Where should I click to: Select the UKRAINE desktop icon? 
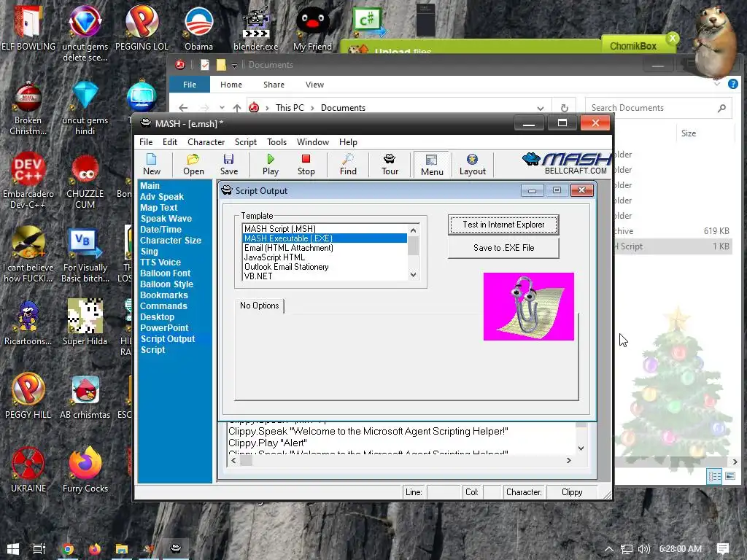click(x=28, y=469)
